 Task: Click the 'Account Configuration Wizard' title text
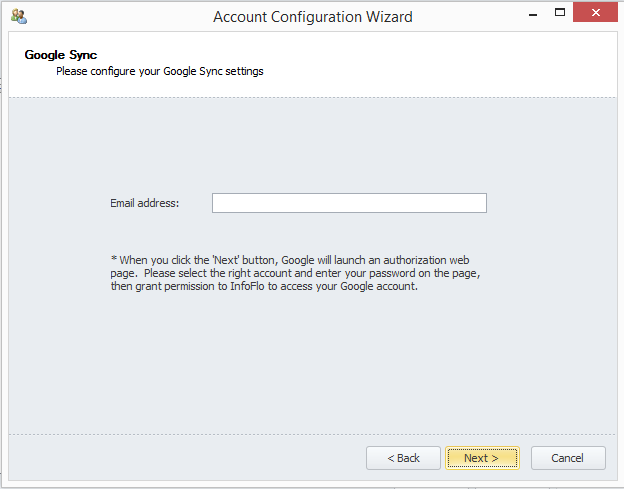click(x=312, y=16)
